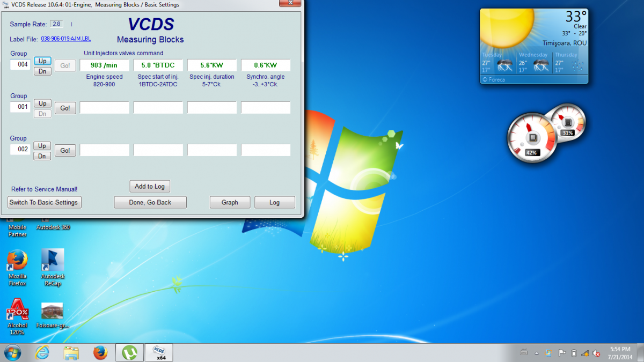Open the Mozilla Firefox desktop shortcut
The height and width of the screenshot is (362, 644).
click(17, 268)
